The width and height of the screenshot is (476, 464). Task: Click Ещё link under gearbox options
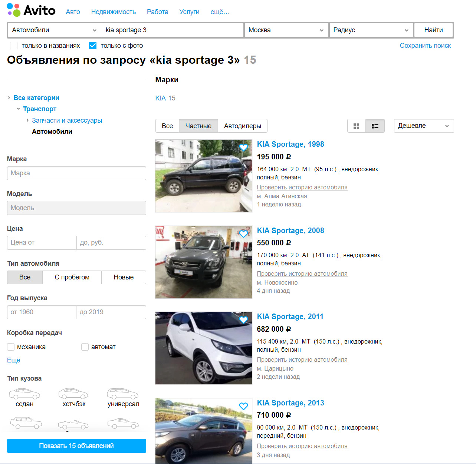tap(14, 360)
